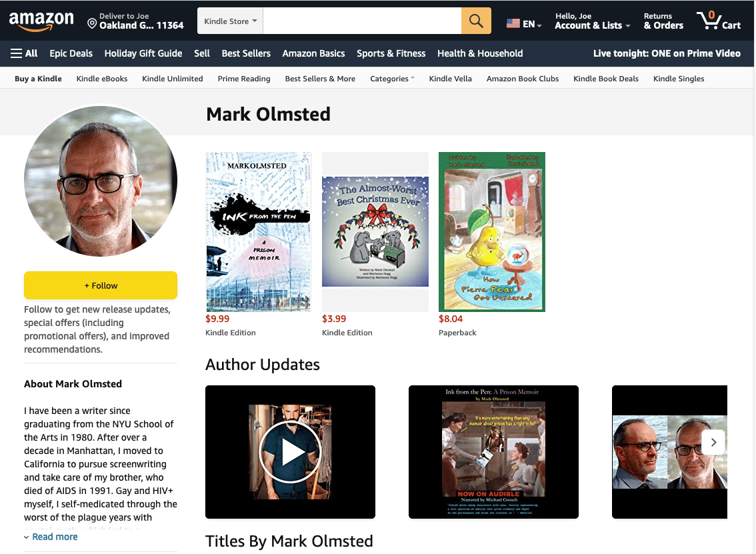Play the first Author Updates video

click(290, 452)
